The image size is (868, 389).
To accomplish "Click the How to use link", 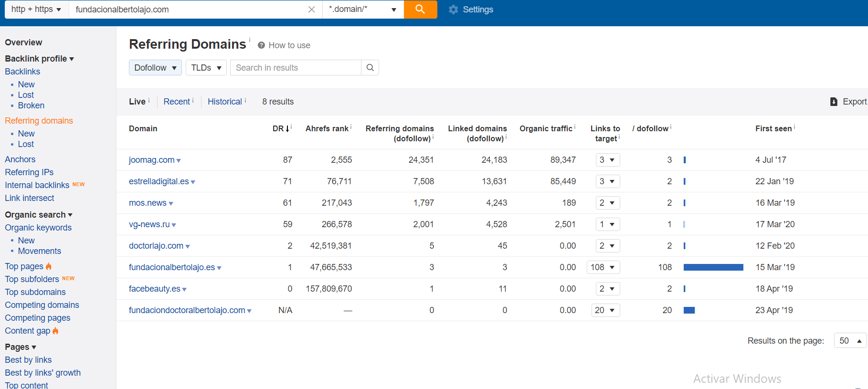I will pos(289,45).
